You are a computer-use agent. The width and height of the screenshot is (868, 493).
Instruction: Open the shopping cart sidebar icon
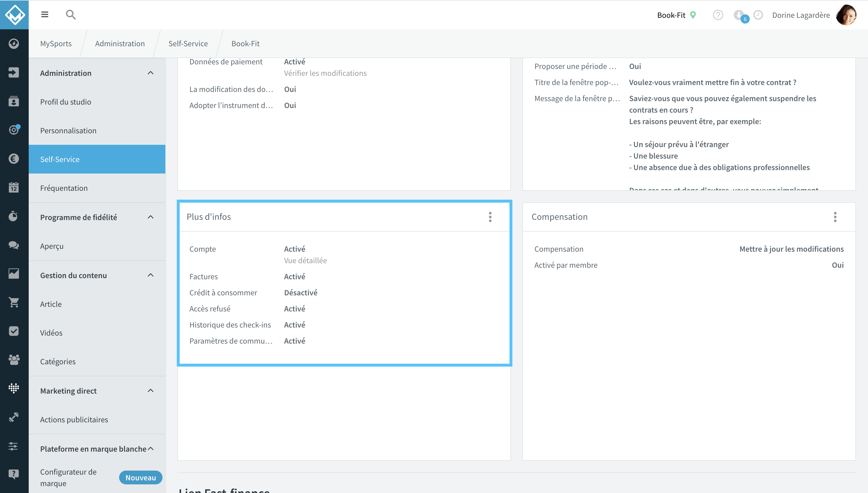pyautogui.click(x=14, y=302)
